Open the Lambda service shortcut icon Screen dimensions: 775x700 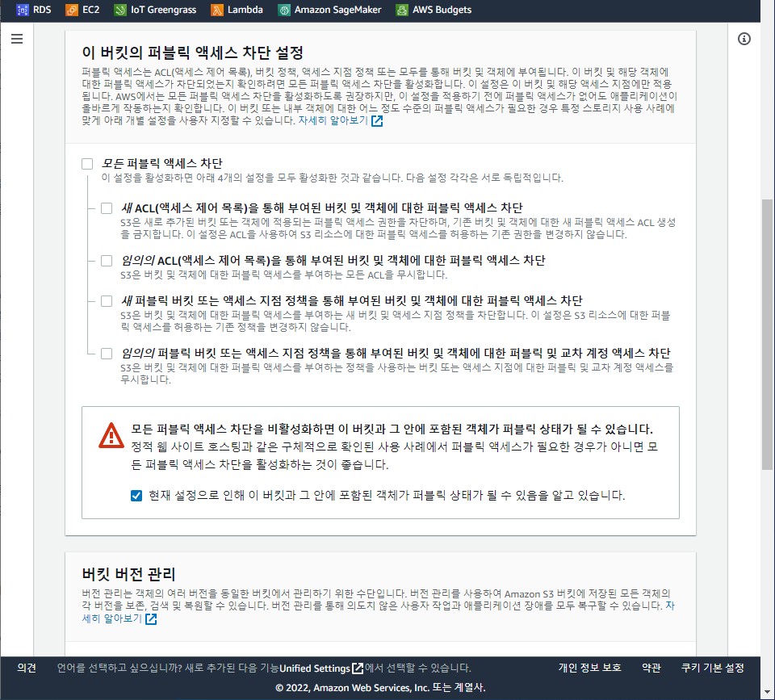(217, 10)
